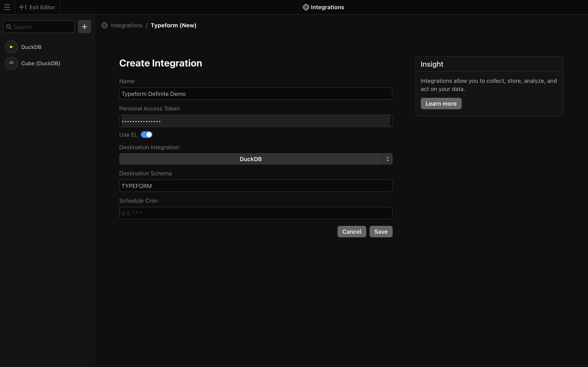Image resolution: width=588 pixels, height=367 pixels.
Task: Click the Cube (DuckDB) logo icon
Action: (x=11, y=63)
